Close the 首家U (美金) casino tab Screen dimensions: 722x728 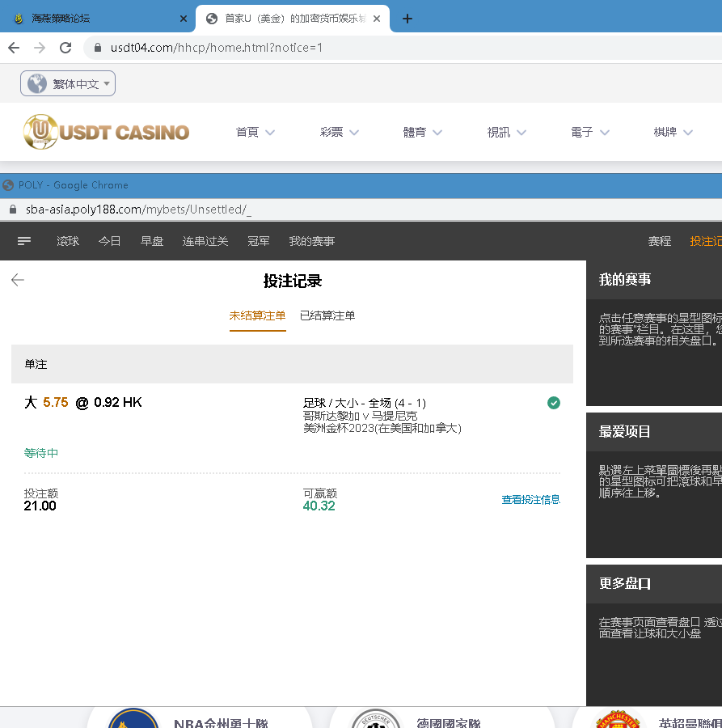377,19
